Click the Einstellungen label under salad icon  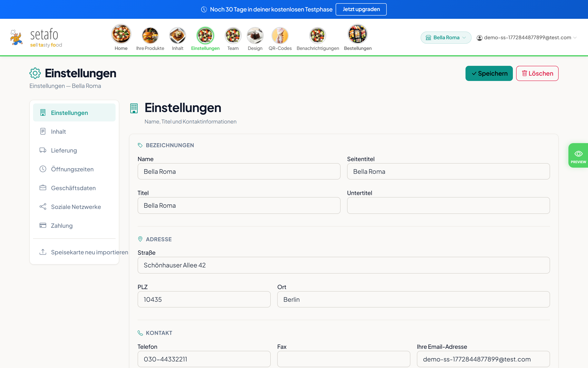205,48
